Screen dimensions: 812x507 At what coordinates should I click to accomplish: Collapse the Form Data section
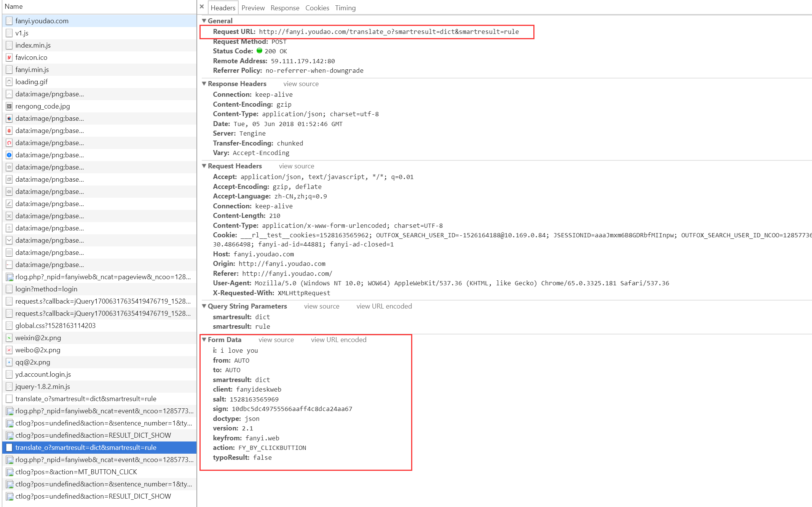pos(204,339)
